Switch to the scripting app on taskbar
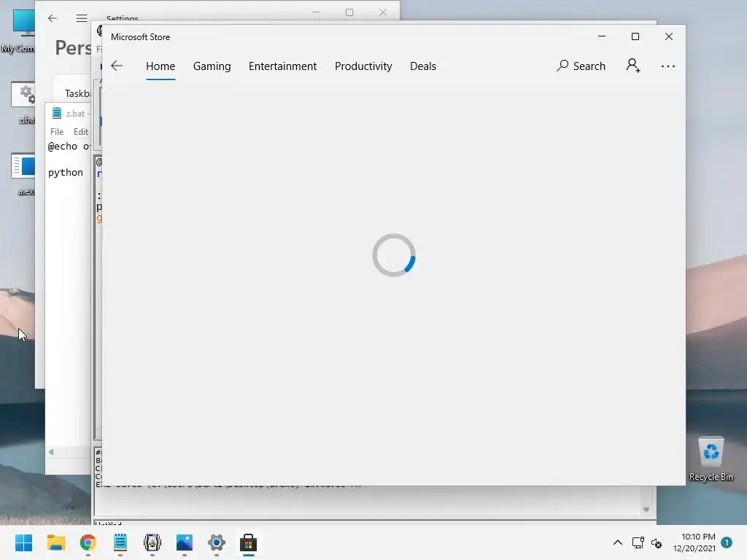The width and height of the screenshot is (747, 560). 152,542
